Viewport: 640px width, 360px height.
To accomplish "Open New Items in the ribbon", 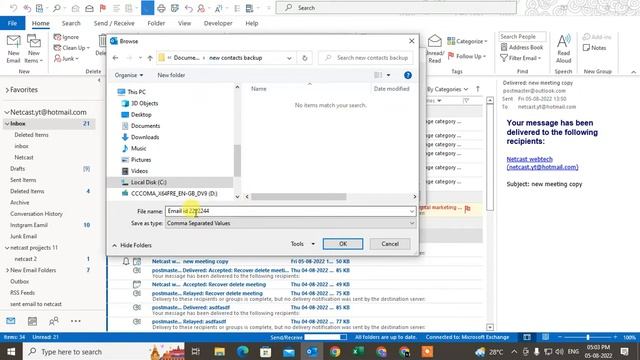I will 33,49.
